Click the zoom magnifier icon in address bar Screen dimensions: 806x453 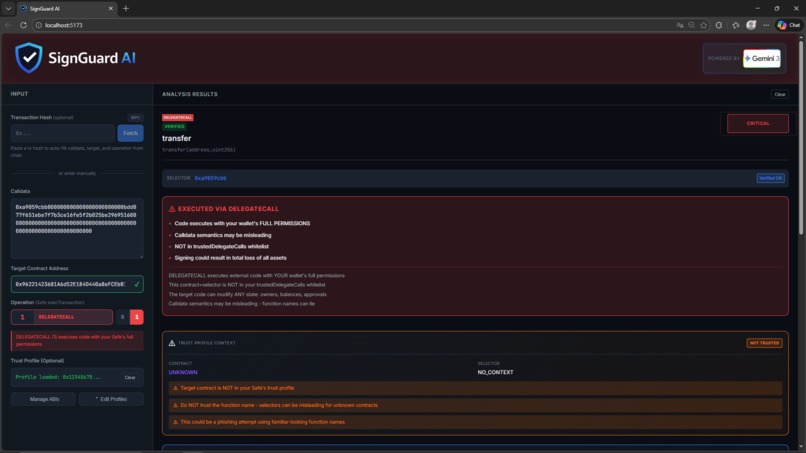click(x=692, y=25)
